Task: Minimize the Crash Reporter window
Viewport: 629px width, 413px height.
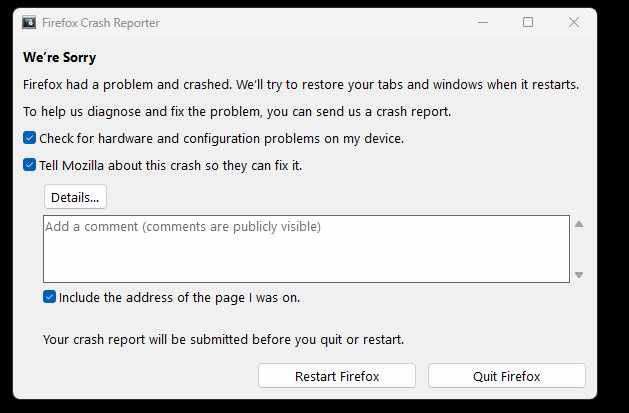Action: click(483, 22)
